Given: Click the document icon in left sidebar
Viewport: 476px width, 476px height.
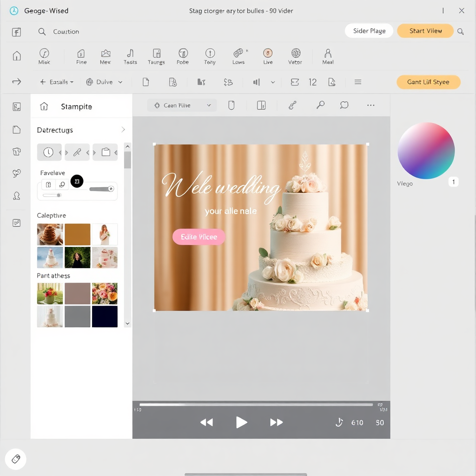Looking at the screenshot, I should pyautogui.click(x=17, y=130).
